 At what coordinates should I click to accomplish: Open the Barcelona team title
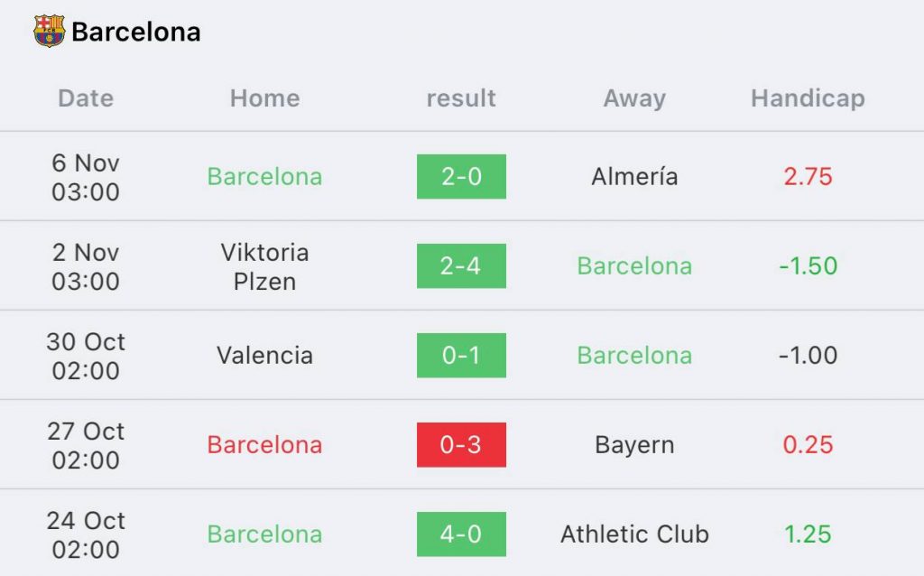(x=136, y=32)
